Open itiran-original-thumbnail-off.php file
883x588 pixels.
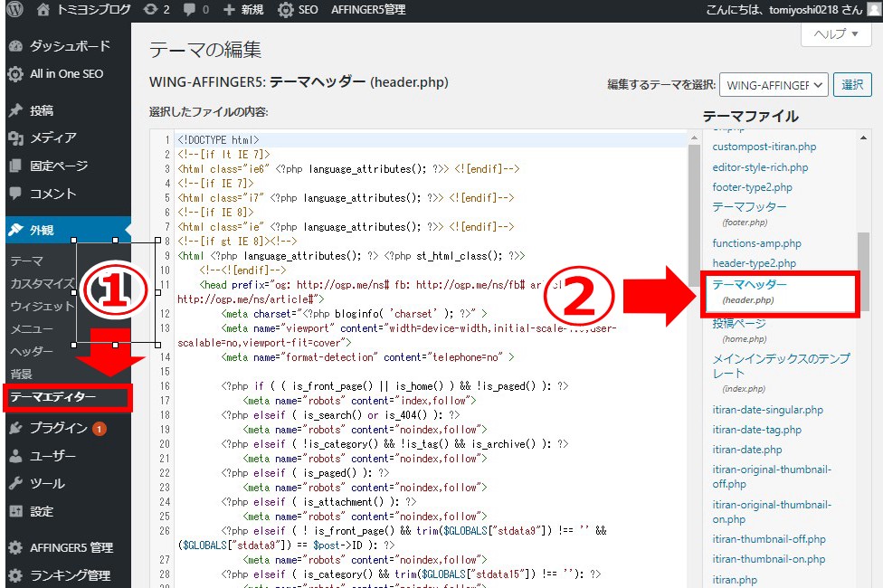[772, 477]
